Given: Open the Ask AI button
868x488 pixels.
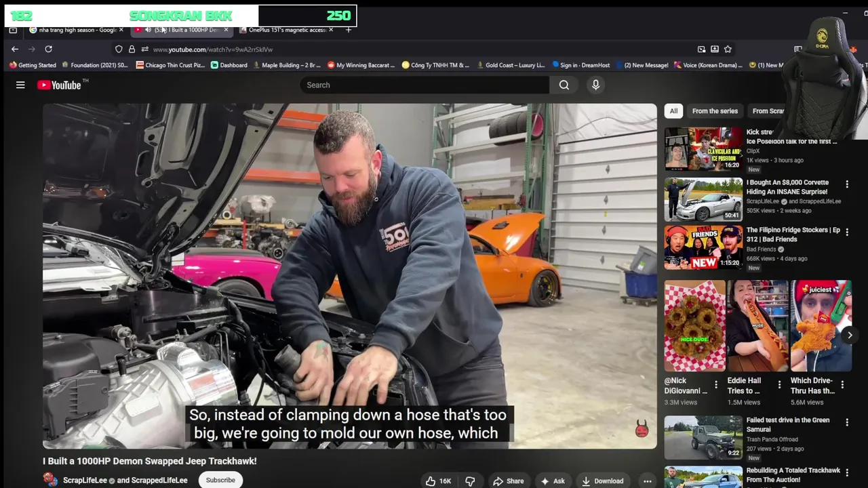Looking at the screenshot, I should 553,481.
